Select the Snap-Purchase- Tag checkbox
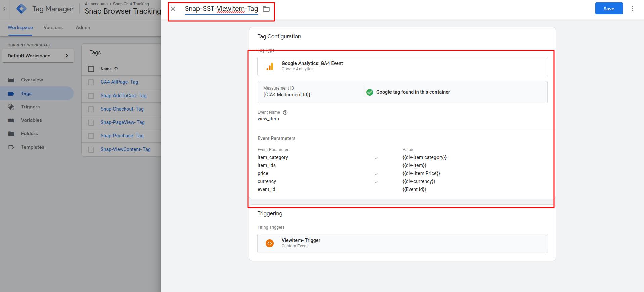This screenshot has height=292, width=644. (91, 136)
